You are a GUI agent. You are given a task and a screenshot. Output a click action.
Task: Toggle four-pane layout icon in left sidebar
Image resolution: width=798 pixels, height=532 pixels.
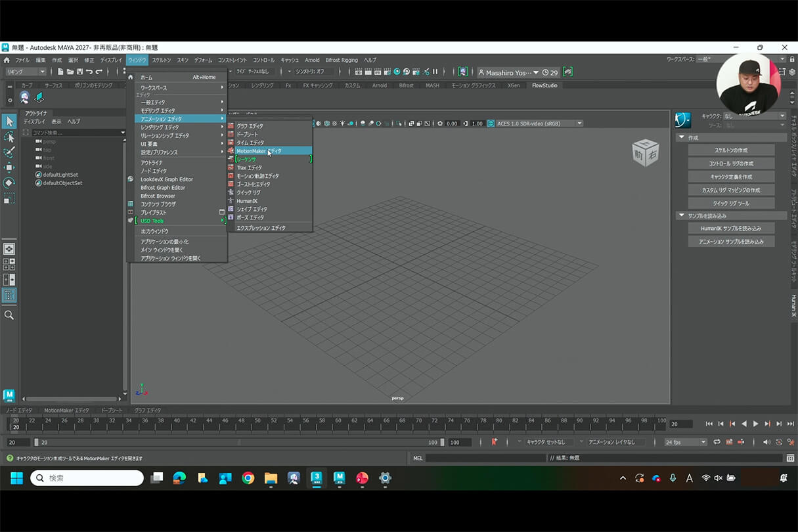(x=9, y=264)
